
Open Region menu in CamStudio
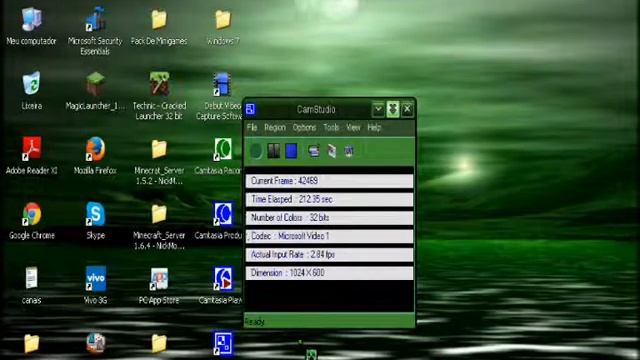[275, 127]
